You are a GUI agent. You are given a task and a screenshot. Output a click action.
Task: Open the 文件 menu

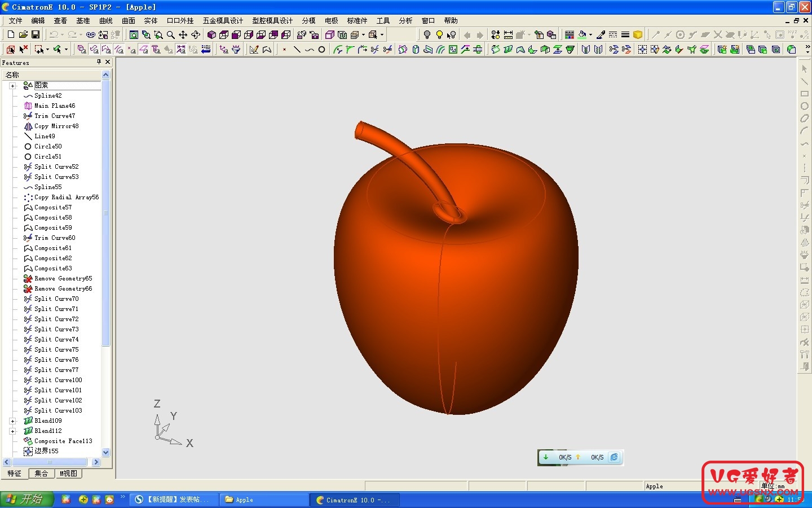tap(15, 20)
